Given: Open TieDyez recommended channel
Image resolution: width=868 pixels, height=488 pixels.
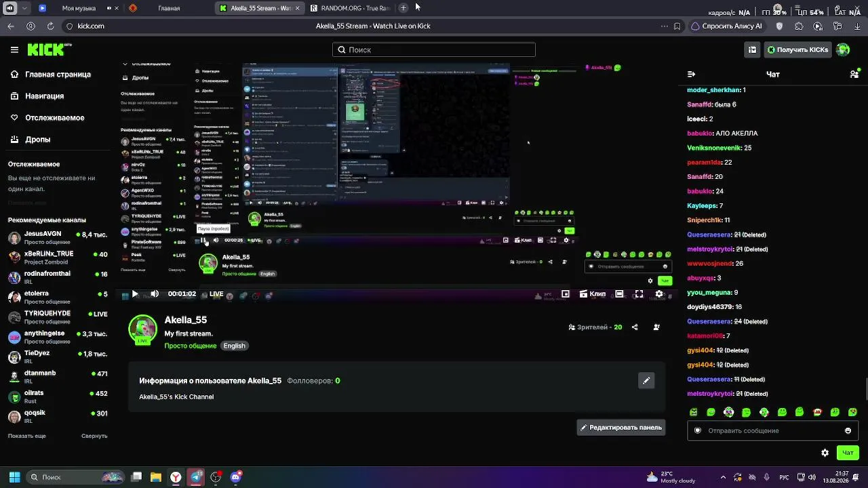Looking at the screenshot, I should [x=58, y=357].
